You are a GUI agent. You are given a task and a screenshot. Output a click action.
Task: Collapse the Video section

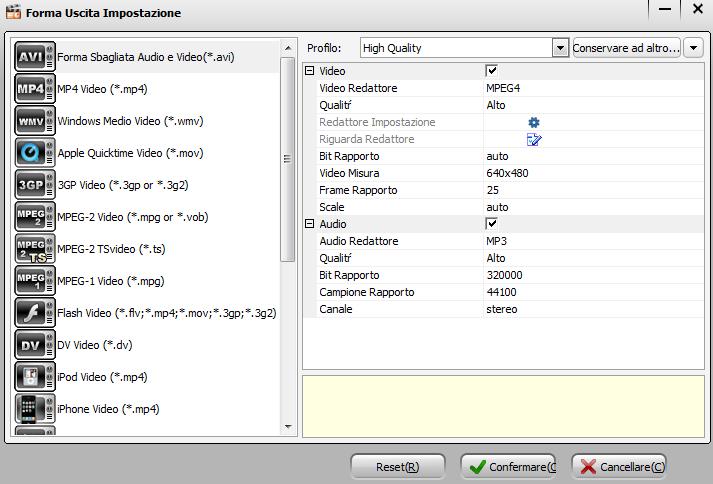310,71
